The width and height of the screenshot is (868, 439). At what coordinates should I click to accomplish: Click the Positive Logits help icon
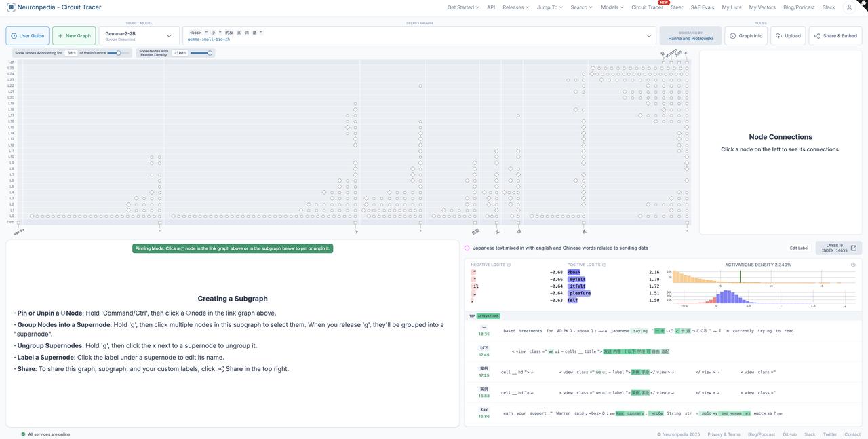(x=604, y=265)
